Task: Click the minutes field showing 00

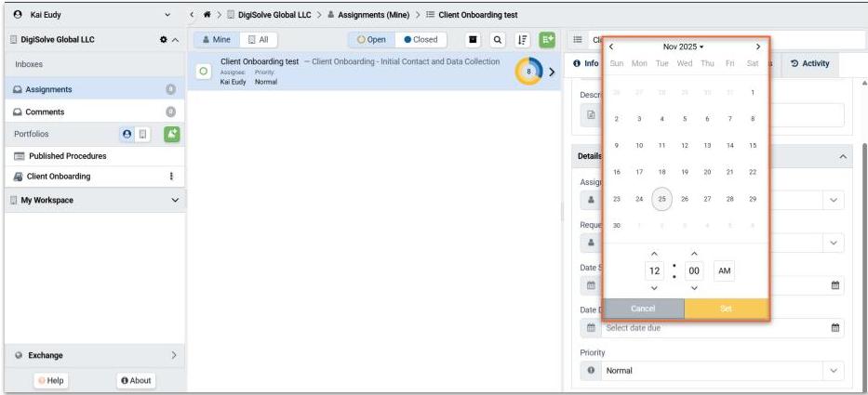Action: tap(694, 271)
